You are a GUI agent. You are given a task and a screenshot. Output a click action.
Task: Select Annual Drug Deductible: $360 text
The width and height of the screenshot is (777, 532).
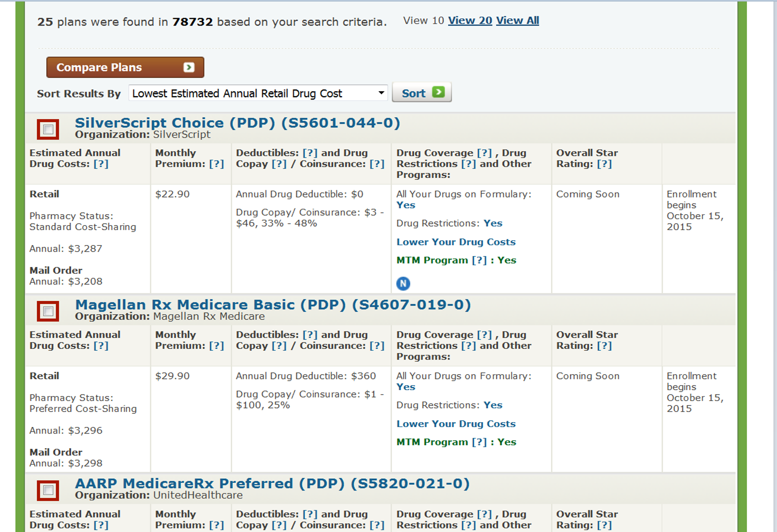coord(306,376)
